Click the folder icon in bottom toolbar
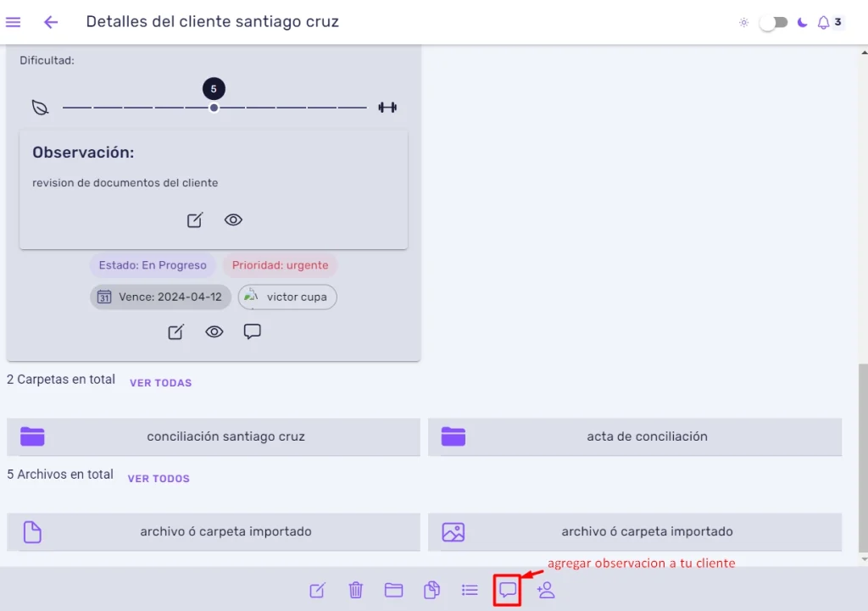Viewport: 868px width, 611px height. coord(393,591)
